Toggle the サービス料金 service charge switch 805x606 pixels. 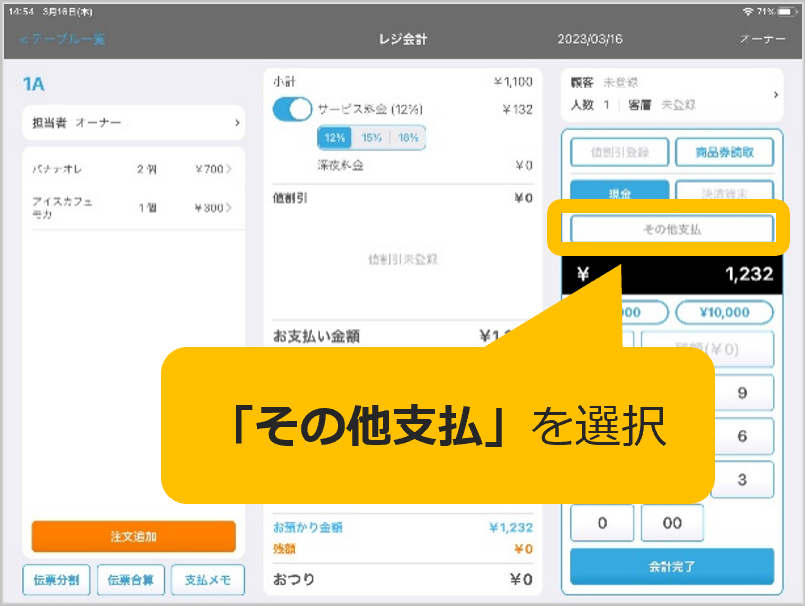[292, 109]
